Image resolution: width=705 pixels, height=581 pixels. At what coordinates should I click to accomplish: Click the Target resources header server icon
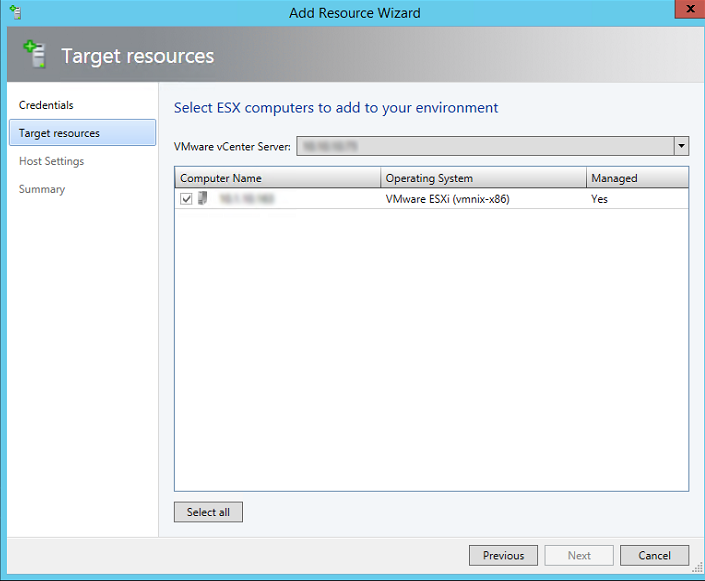click(35, 54)
